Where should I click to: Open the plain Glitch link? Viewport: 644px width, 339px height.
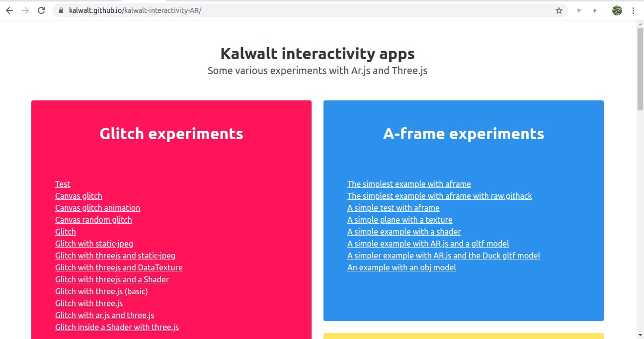[x=66, y=232]
